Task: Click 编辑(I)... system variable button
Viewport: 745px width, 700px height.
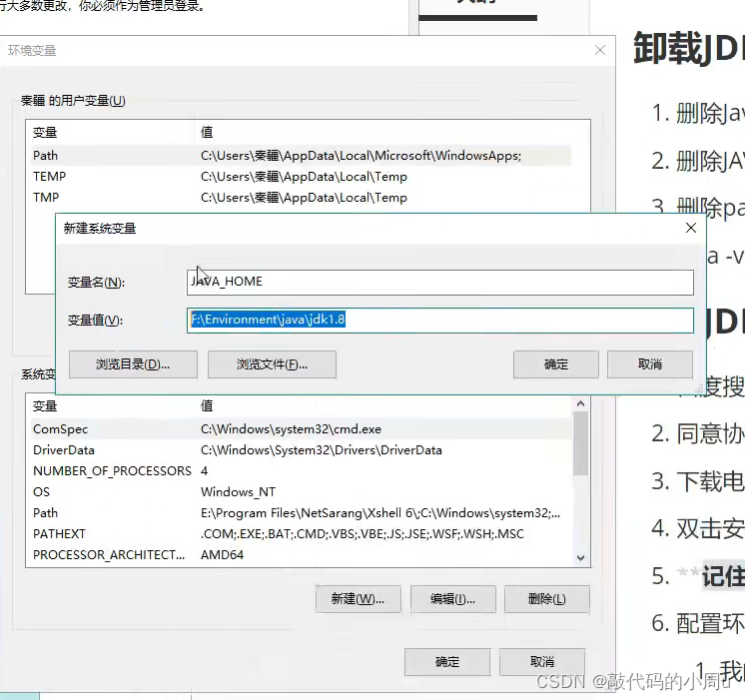Action: [452, 599]
